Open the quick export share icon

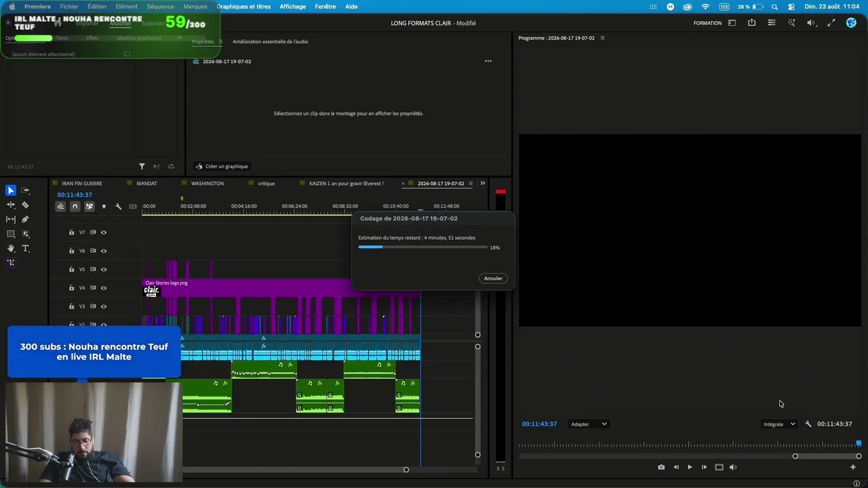(751, 23)
